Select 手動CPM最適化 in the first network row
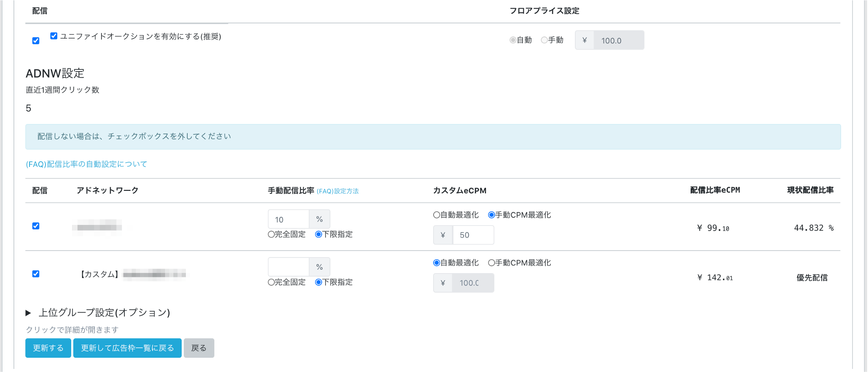The image size is (868, 372). (x=492, y=215)
